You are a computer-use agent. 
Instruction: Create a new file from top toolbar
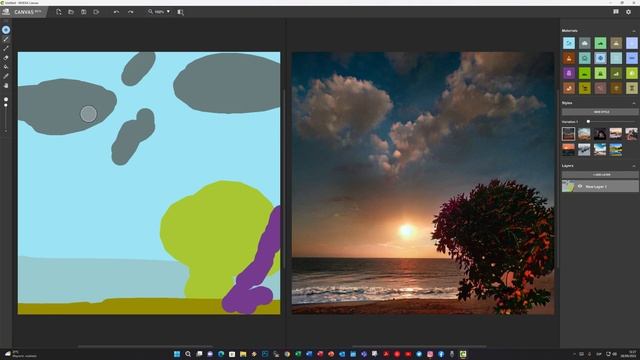point(59,12)
